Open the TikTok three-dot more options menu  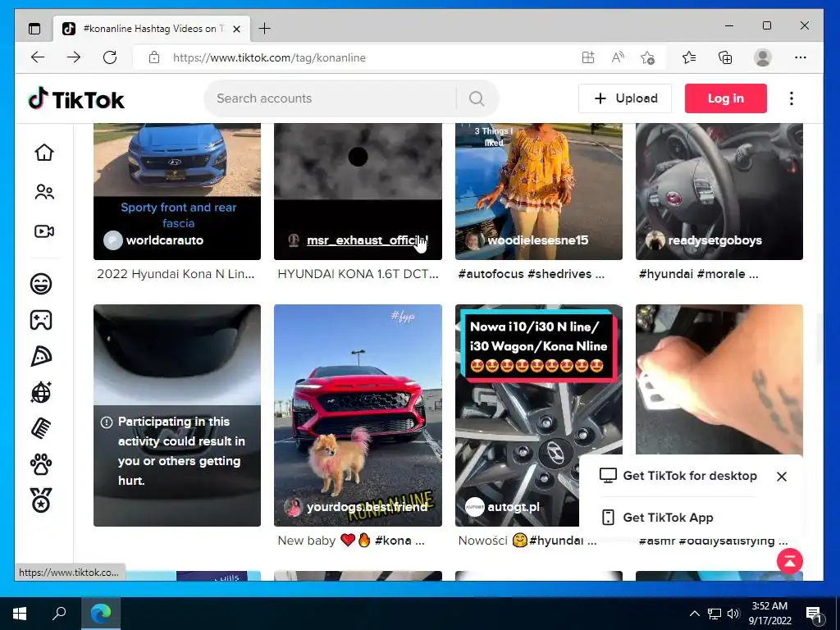[x=792, y=98]
